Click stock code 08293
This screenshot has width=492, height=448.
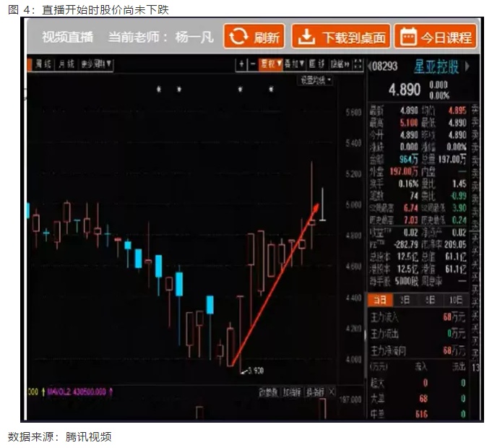(385, 66)
